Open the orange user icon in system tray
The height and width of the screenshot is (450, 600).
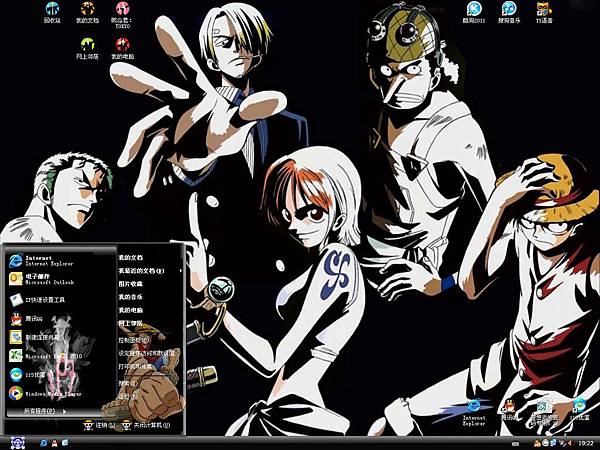tap(537, 443)
